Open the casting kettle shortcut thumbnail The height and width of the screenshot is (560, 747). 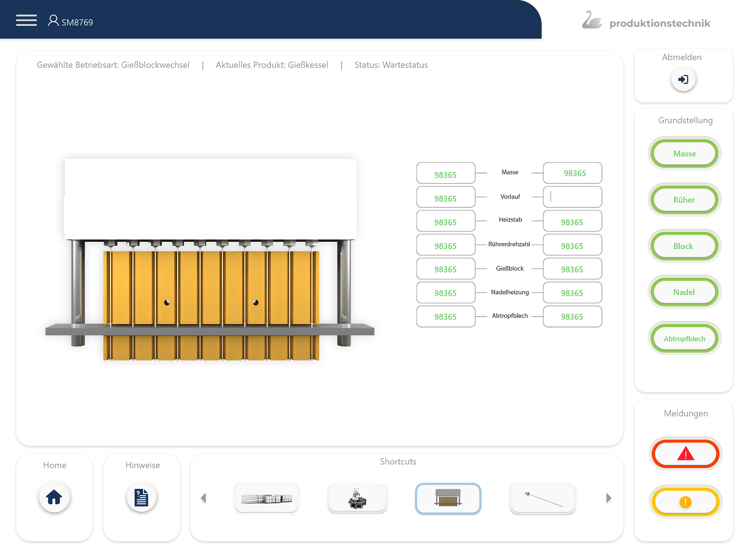coord(357,498)
